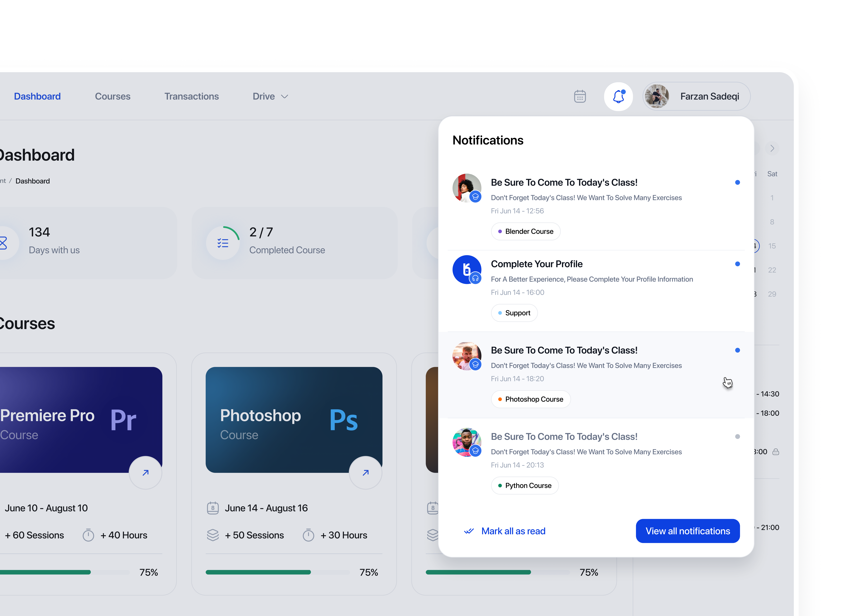Screen dimensions: 866x616
Task: Click timestamp Fri Jun 14 - 12:56
Action: coord(517,211)
